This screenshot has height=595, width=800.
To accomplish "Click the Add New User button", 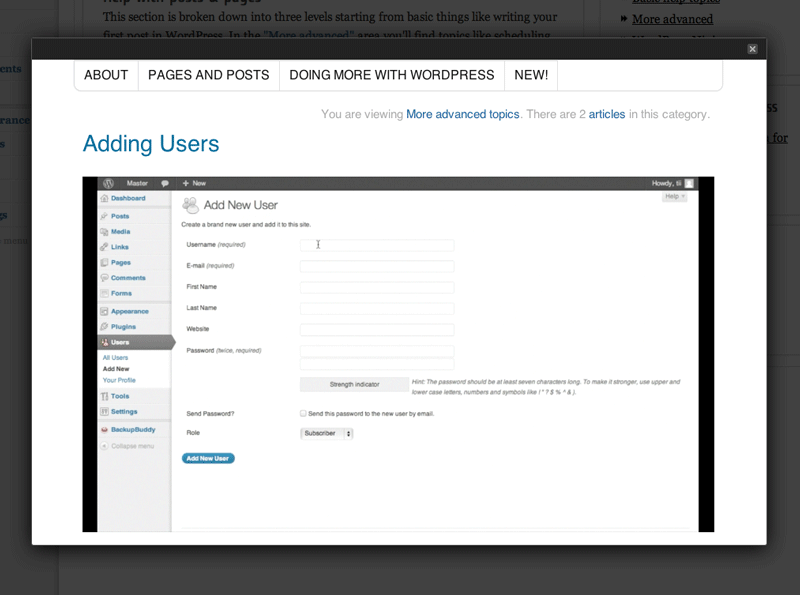I will (208, 458).
